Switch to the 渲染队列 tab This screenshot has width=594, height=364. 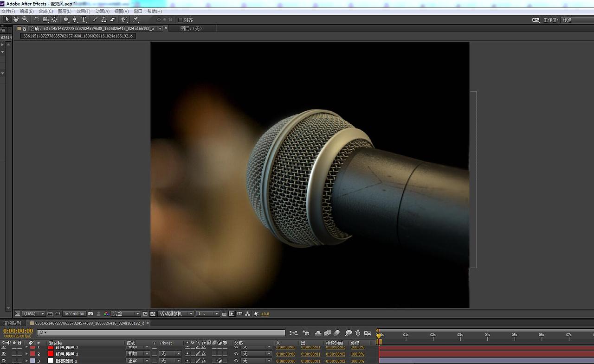12,323
